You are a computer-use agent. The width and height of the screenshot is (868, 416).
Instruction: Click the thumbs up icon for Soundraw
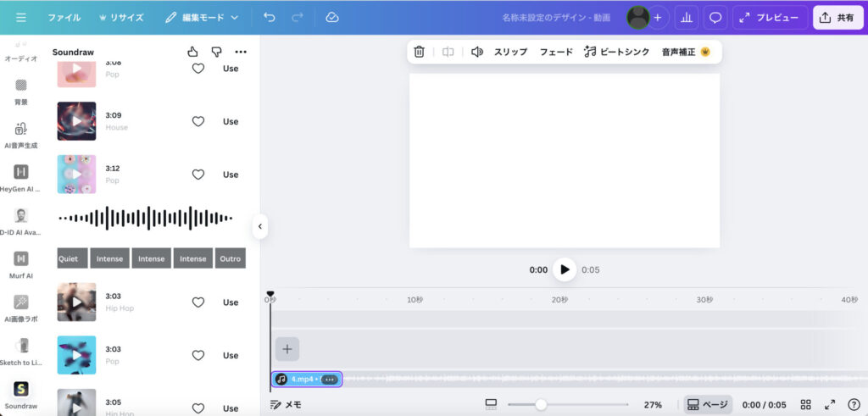point(192,52)
